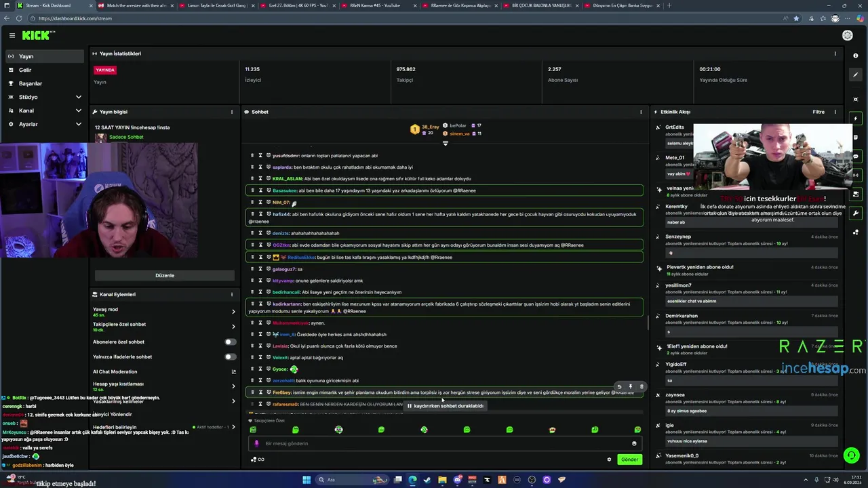Click the green help chat bubble button

tap(851, 455)
